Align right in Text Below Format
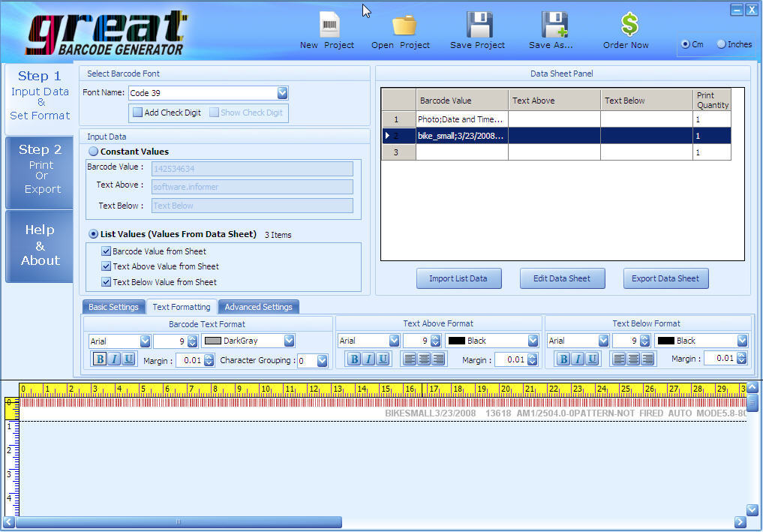The image size is (763, 532). [647, 359]
